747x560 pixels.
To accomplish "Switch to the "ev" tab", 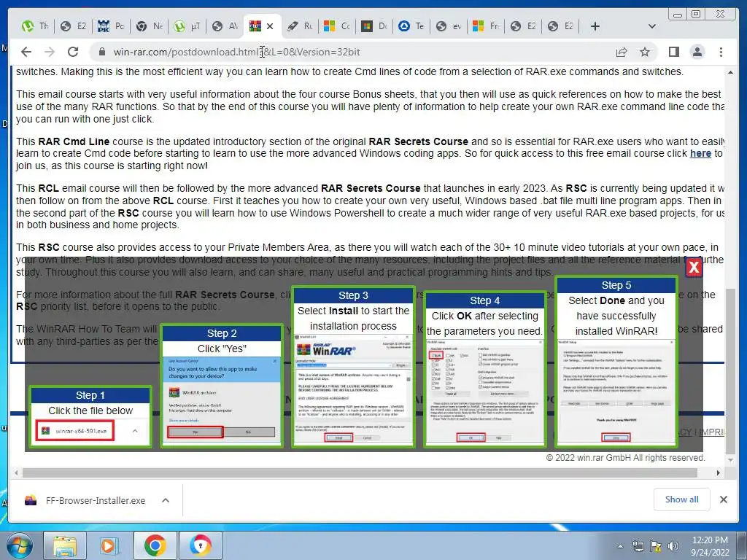I will pos(449,26).
